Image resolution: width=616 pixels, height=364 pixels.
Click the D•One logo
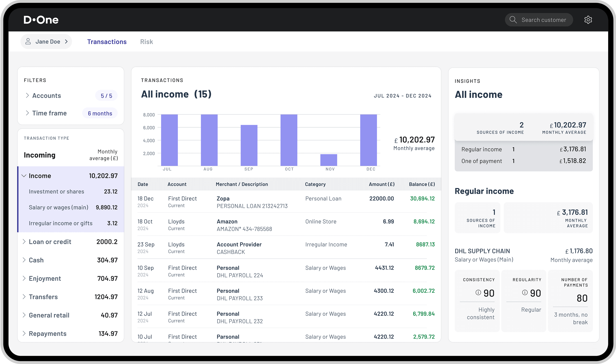tap(41, 20)
